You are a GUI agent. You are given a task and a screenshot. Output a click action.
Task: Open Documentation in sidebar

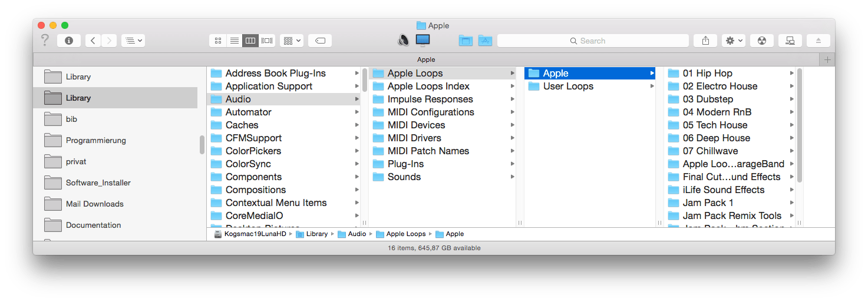click(x=115, y=225)
